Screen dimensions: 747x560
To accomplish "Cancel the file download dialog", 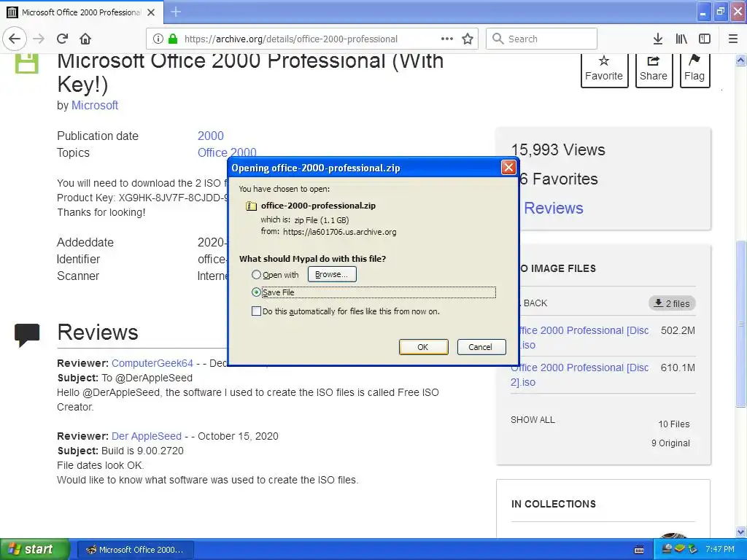I will (481, 347).
